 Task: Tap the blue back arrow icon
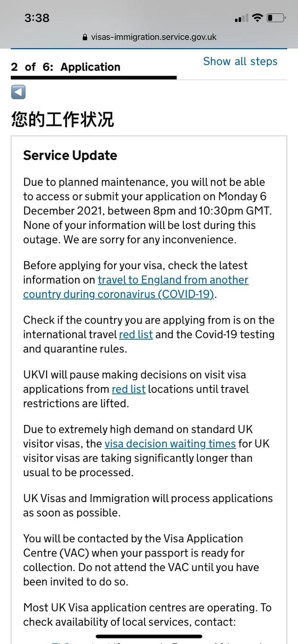pos(17,92)
